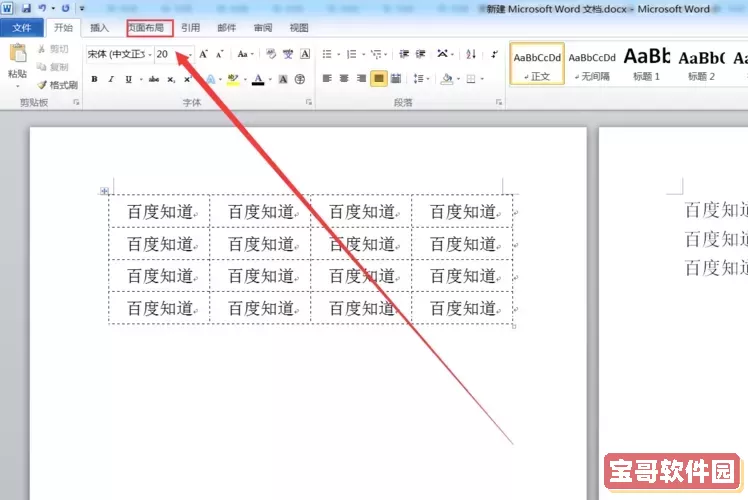Open the Customize Quick Access Toolbar arrow
Viewport: 748px width, 500px height.
click(x=82, y=8)
